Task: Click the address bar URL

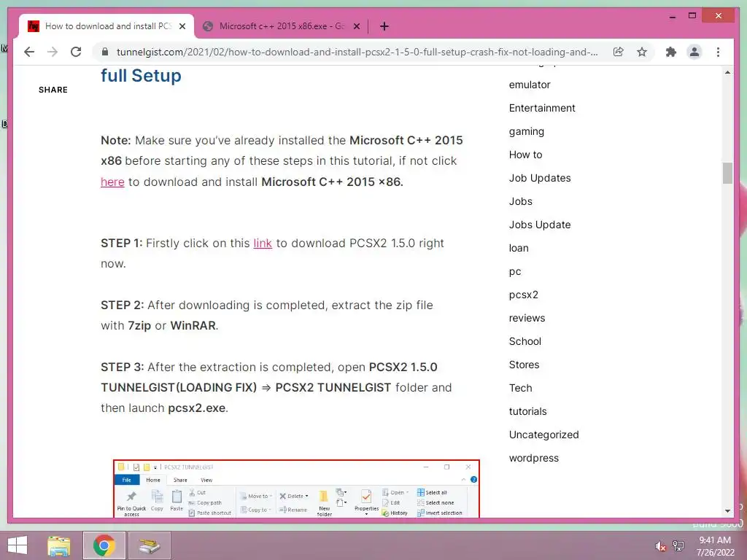Action: 357,52
